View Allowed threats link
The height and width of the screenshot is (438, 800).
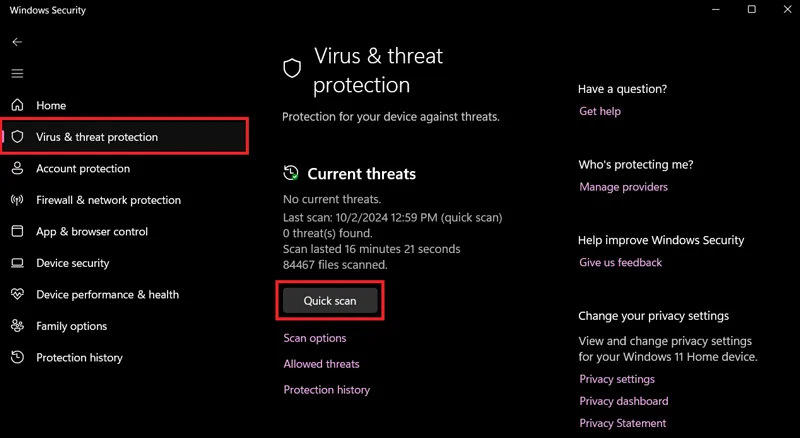tap(321, 364)
